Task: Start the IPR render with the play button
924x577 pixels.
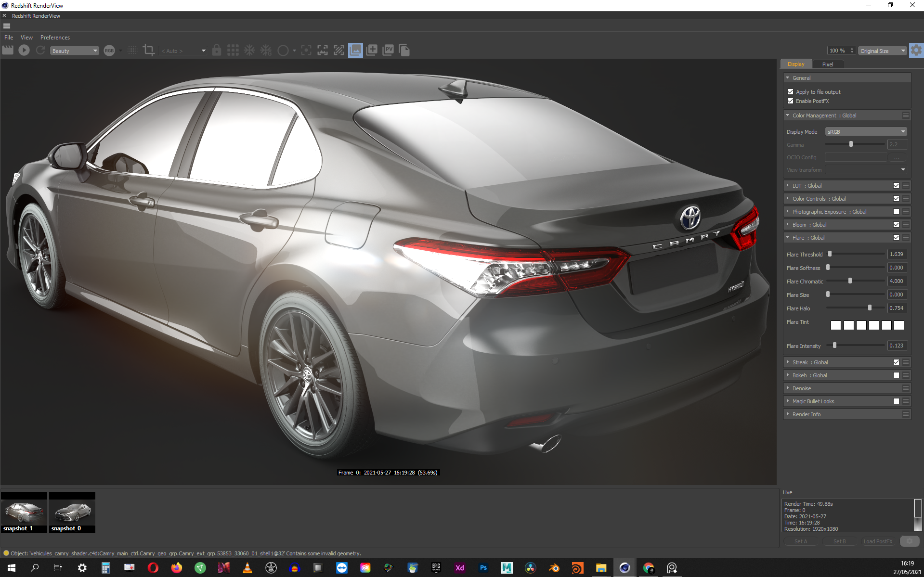Action: [x=24, y=50]
